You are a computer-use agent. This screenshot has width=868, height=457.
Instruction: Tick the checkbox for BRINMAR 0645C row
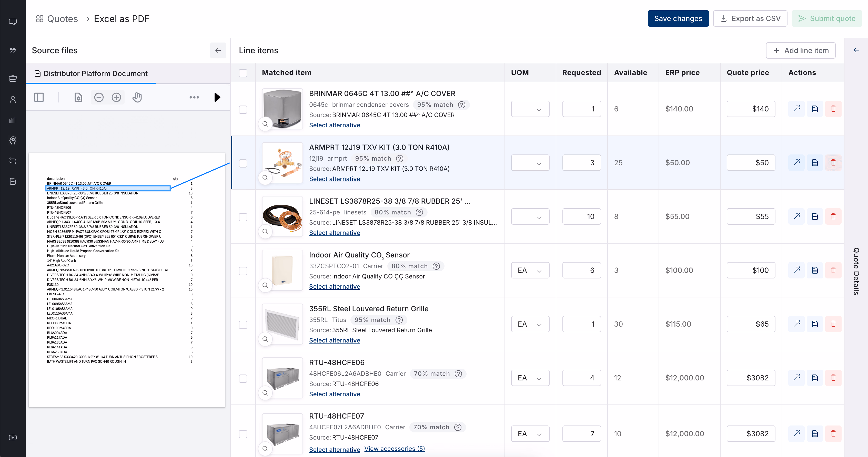(x=243, y=109)
